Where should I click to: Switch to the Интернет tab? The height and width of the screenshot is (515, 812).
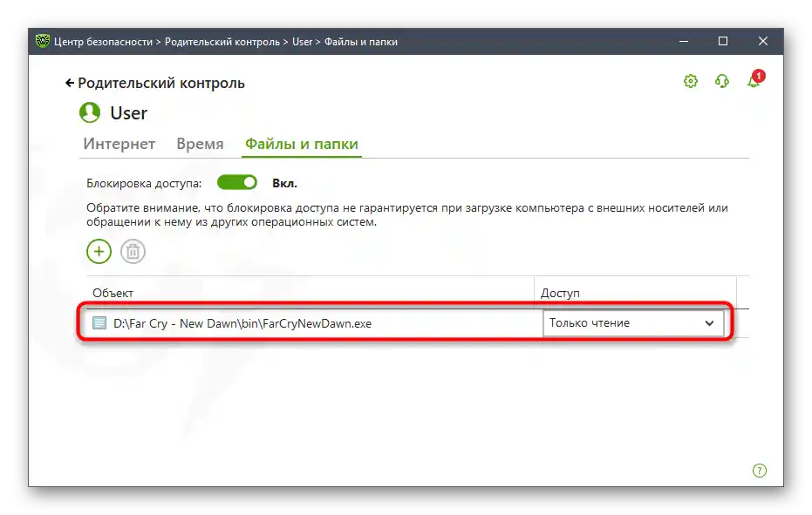[119, 144]
